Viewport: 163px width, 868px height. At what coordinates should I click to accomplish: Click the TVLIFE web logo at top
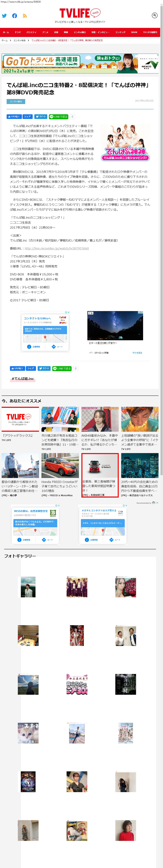click(80, 13)
